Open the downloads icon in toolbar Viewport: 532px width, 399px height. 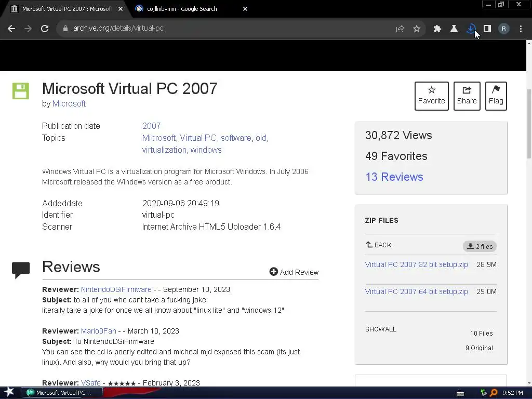tap(471, 29)
